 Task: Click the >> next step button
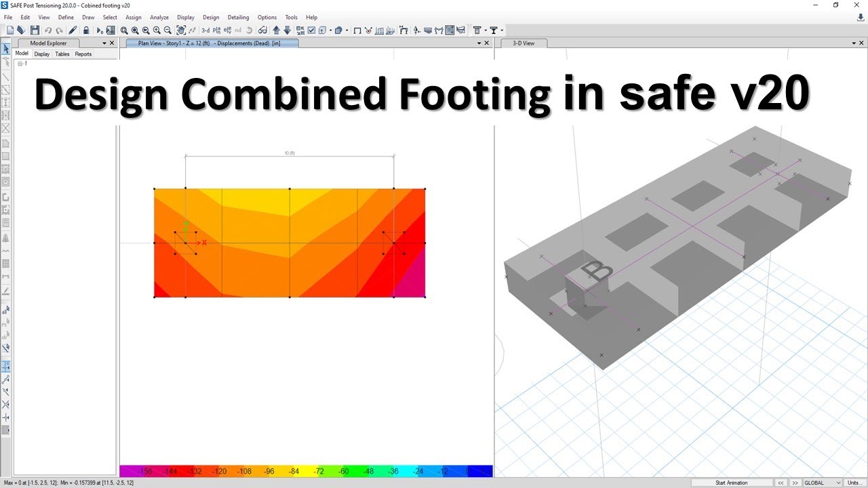pos(795,483)
